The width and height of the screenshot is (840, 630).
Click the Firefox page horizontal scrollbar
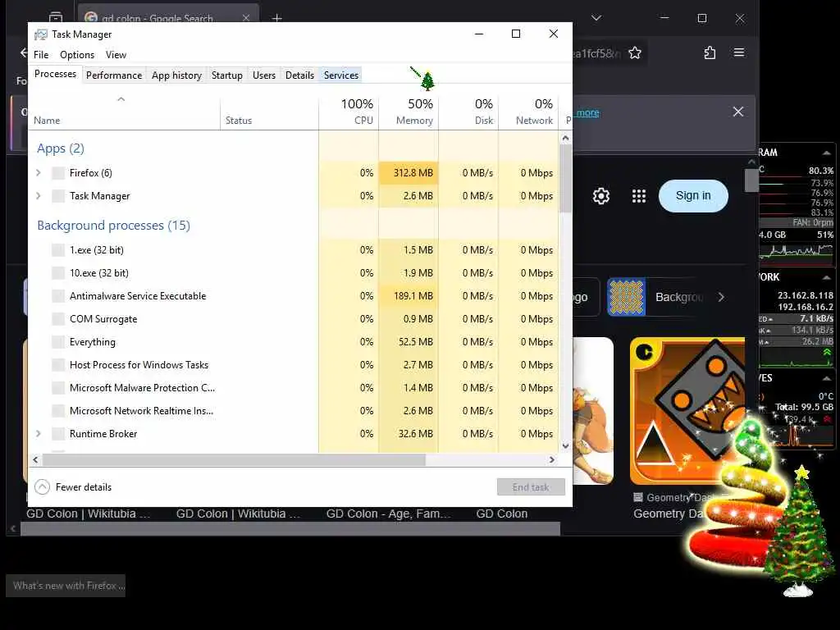[x=290, y=529]
